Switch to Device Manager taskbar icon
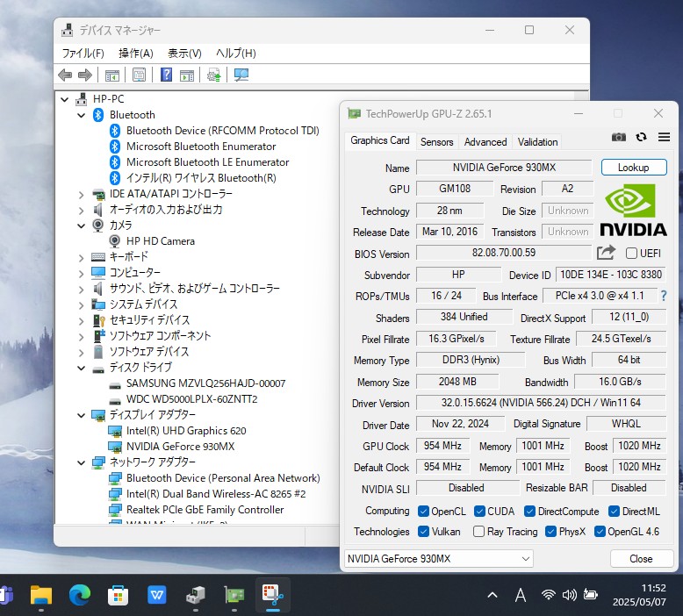This screenshot has height=616, width=683. click(195, 595)
